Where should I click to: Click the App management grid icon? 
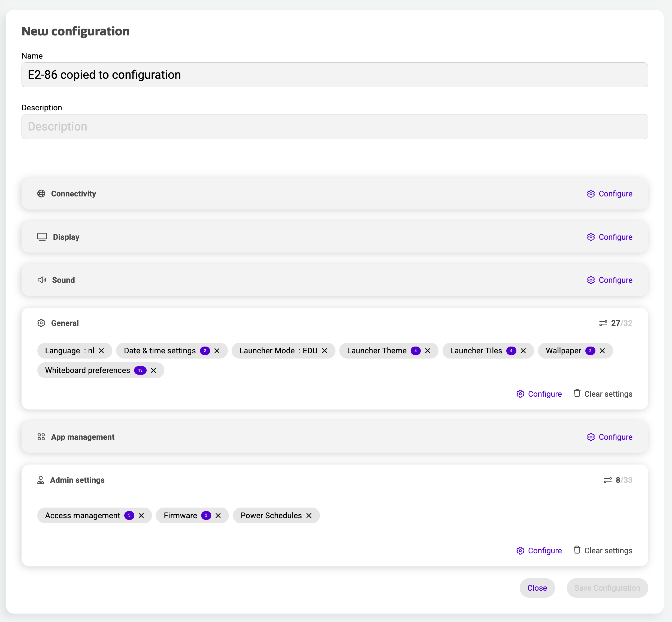click(41, 437)
